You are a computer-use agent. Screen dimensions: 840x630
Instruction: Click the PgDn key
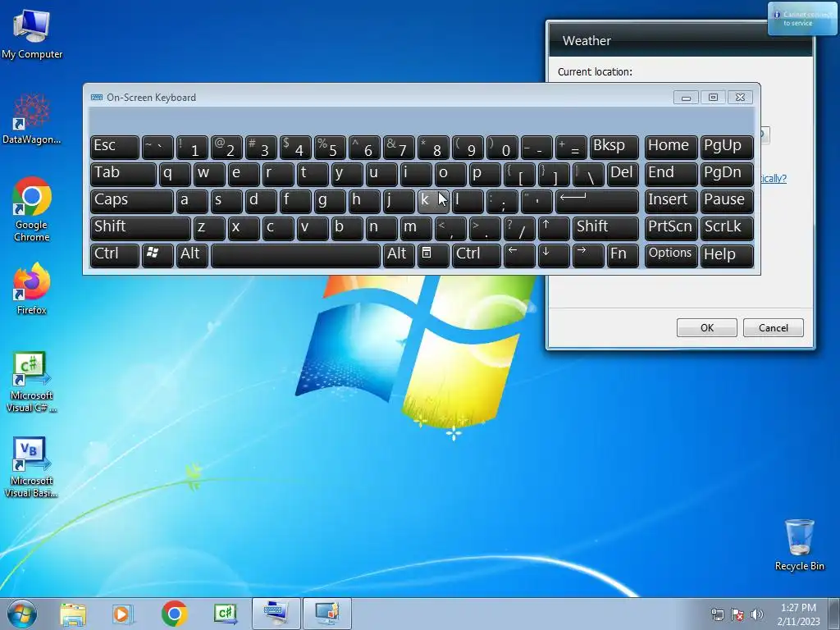point(727,174)
